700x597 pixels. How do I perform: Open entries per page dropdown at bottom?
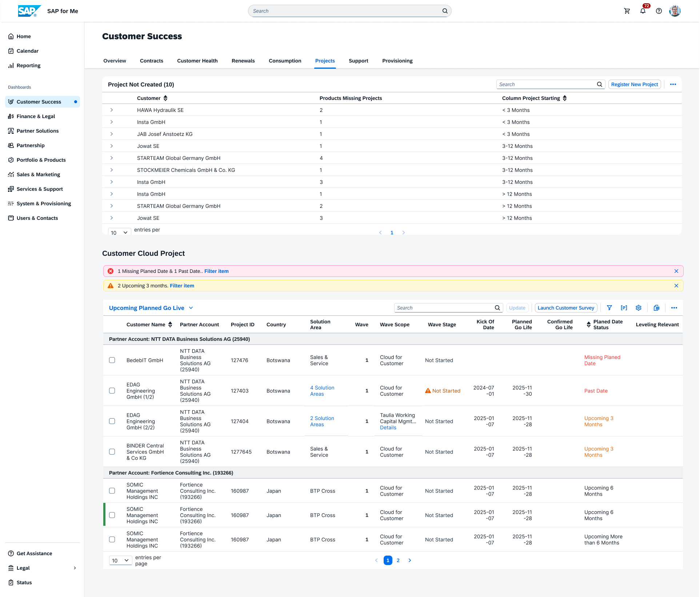[x=120, y=561]
